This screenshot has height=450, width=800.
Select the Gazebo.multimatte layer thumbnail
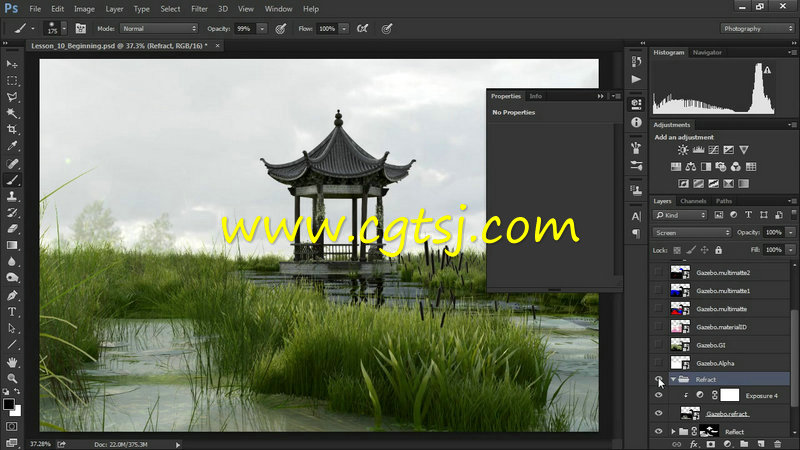coord(680,309)
